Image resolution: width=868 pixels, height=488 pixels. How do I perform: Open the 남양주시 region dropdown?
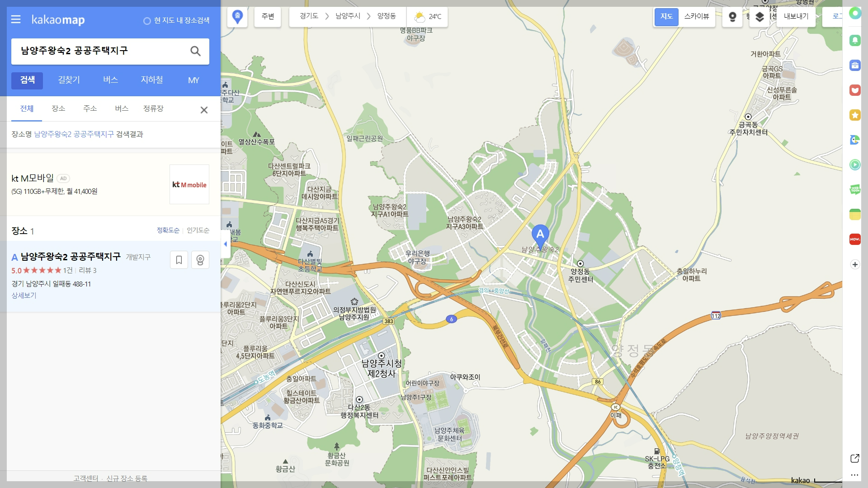coord(348,16)
